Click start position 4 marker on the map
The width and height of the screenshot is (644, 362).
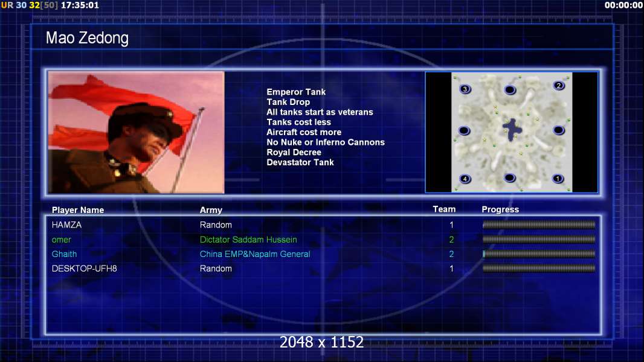tap(465, 179)
